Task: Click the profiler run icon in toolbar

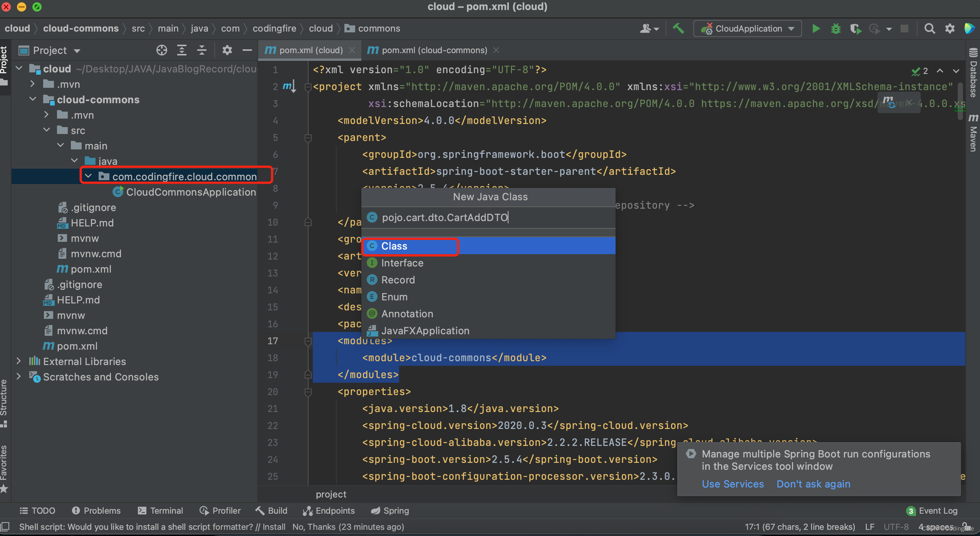Action: [875, 28]
